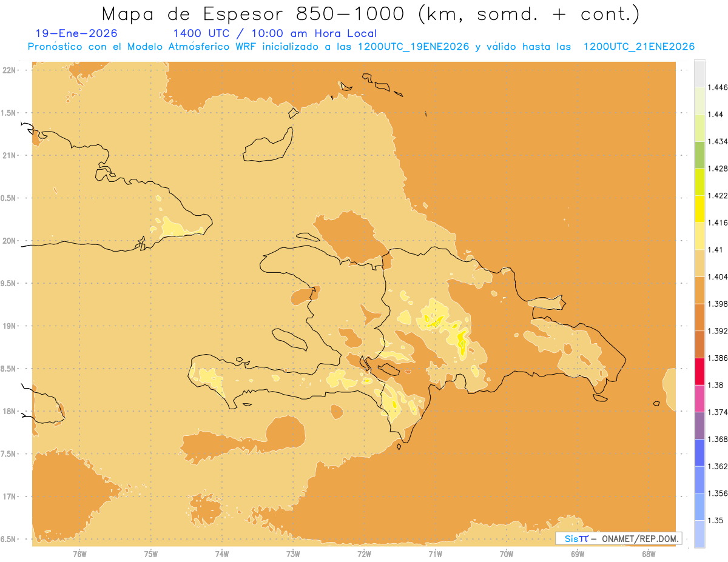Choose the yellow-green swatch between 1.422 and 1.428
728x562 pixels.
pos(699,182)
